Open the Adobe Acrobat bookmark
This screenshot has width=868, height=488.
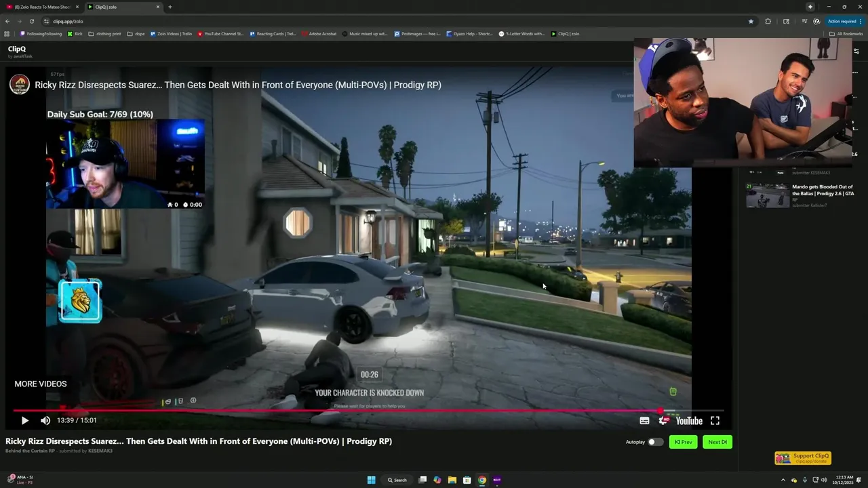point(319,34)
